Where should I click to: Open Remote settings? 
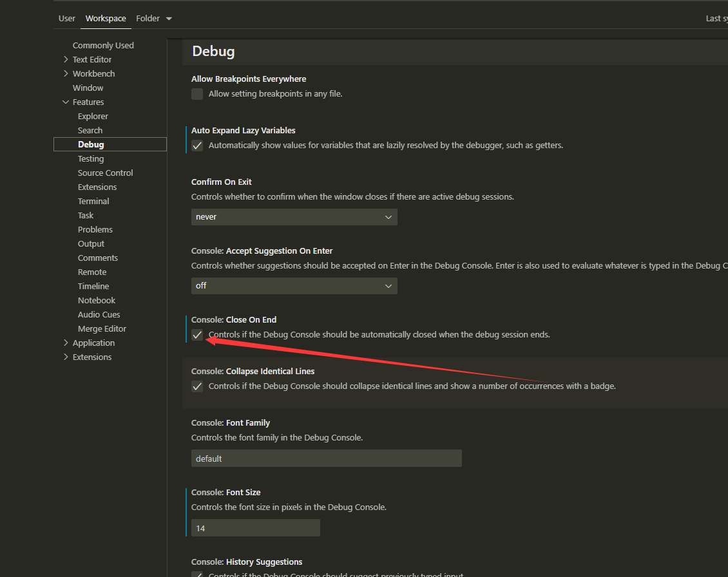92,272
